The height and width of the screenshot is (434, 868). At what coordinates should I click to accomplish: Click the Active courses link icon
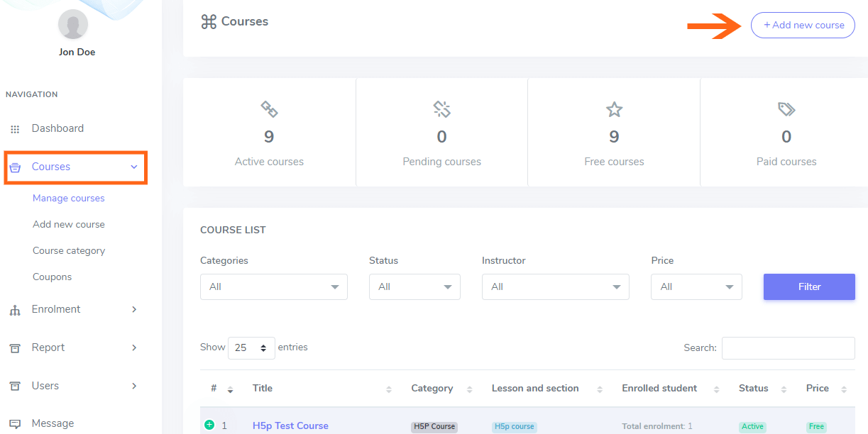click(269, 109)
